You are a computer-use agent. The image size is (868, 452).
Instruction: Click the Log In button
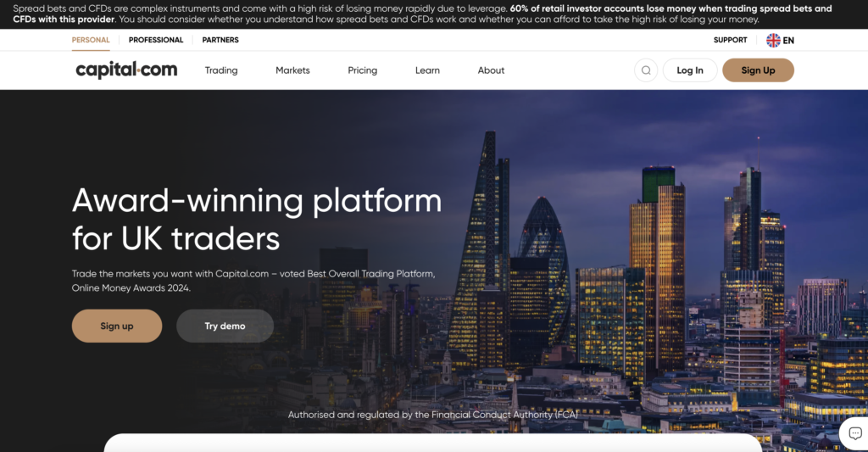tap(690, 70)
